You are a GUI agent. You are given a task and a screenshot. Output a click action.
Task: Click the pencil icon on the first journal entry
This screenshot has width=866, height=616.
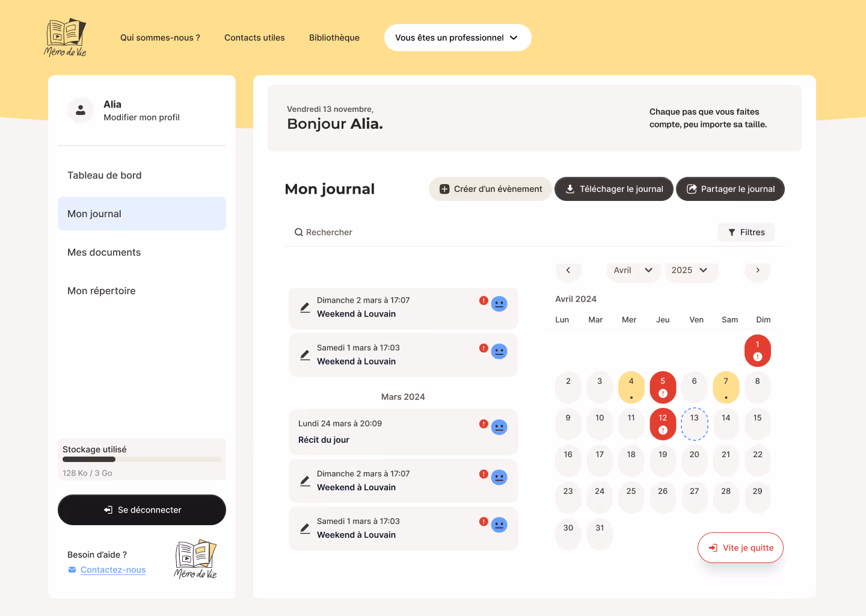[x=305, y=307]
